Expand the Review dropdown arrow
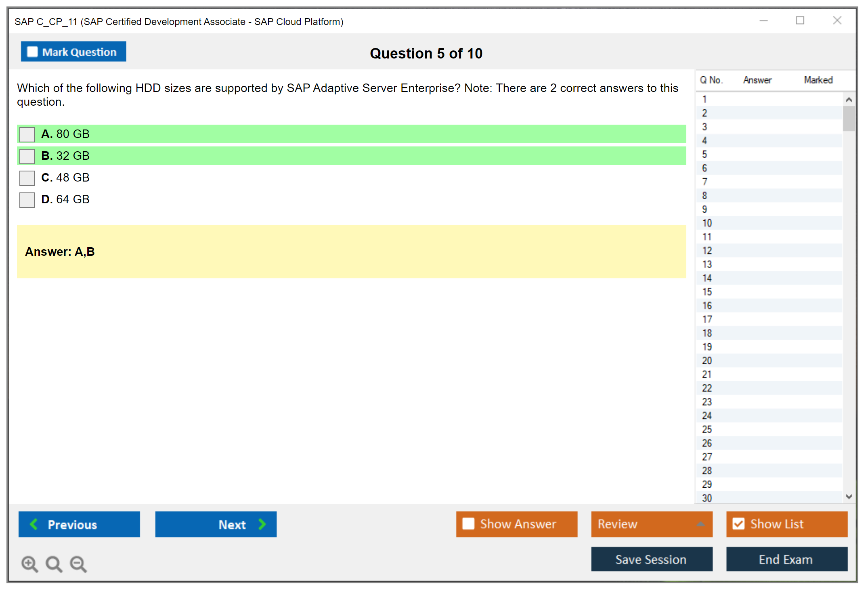This screenshot has height=593, width=868. (x=700, y=524)
